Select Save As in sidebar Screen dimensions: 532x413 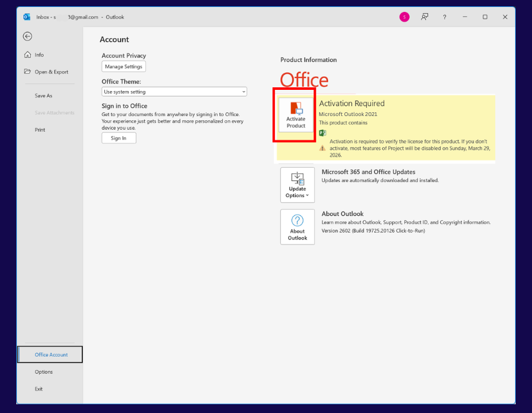pyautogui.click(x=44, y=95)
